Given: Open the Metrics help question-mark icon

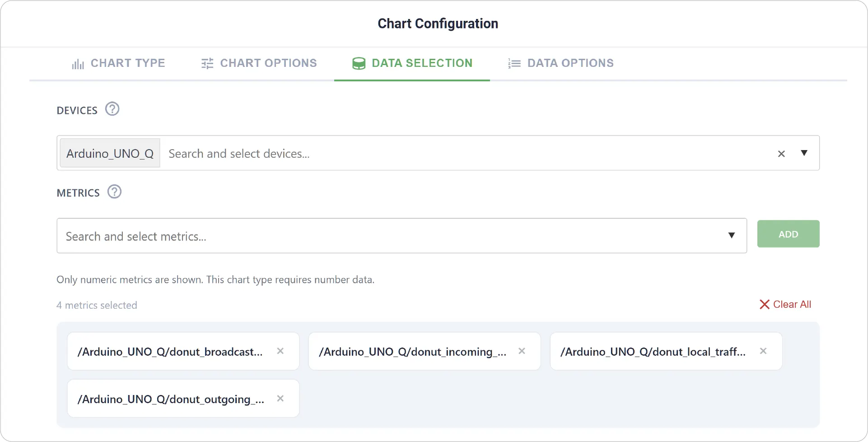Looking at the screenshot, I should coord(114,192).
